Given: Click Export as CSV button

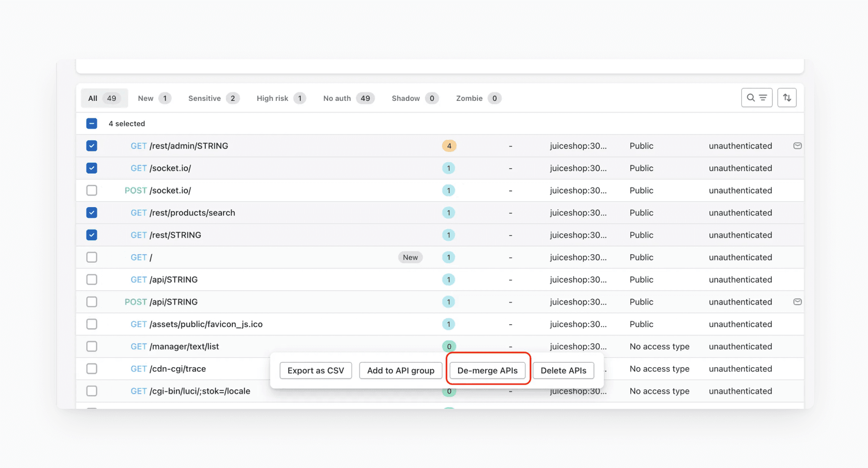Looking at the screenshot, I should pos(316,370).
